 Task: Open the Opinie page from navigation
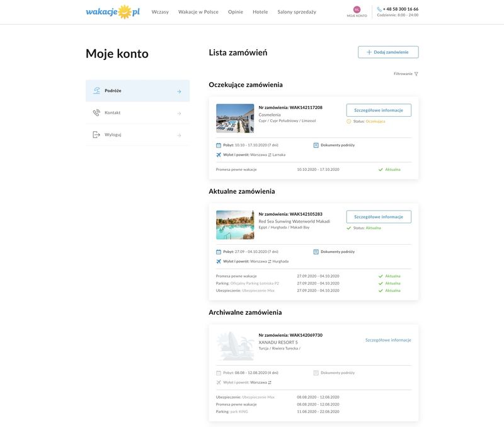[236, 12]
